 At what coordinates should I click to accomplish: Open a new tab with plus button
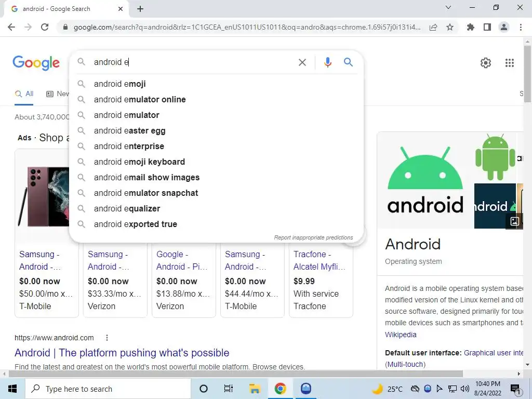(140, 9)
